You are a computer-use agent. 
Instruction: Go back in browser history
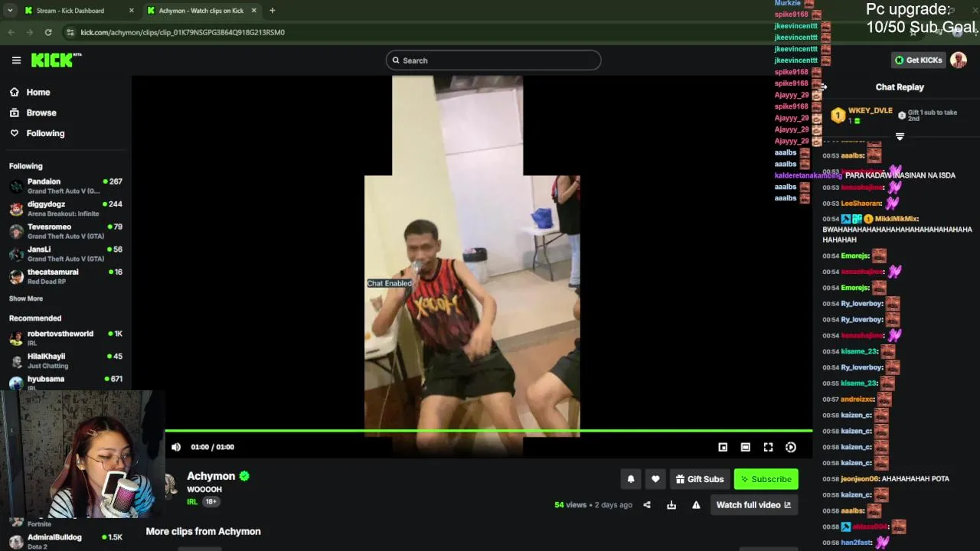[x=11, y=32]
